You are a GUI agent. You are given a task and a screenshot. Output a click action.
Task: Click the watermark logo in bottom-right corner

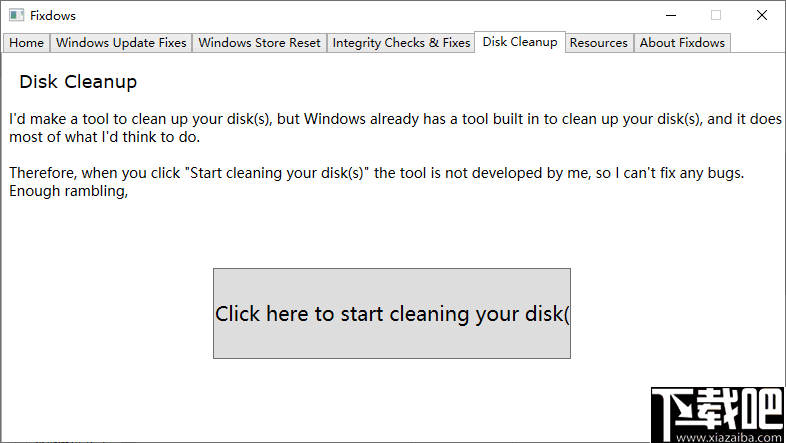(716, 409)
